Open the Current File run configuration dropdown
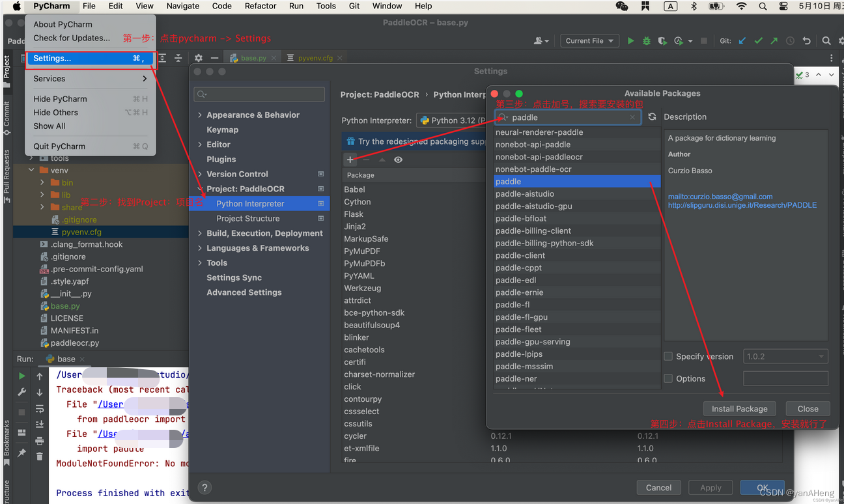The width and height of the screenshot is (844, 504). pyautogui.click(x=589, y=40)
